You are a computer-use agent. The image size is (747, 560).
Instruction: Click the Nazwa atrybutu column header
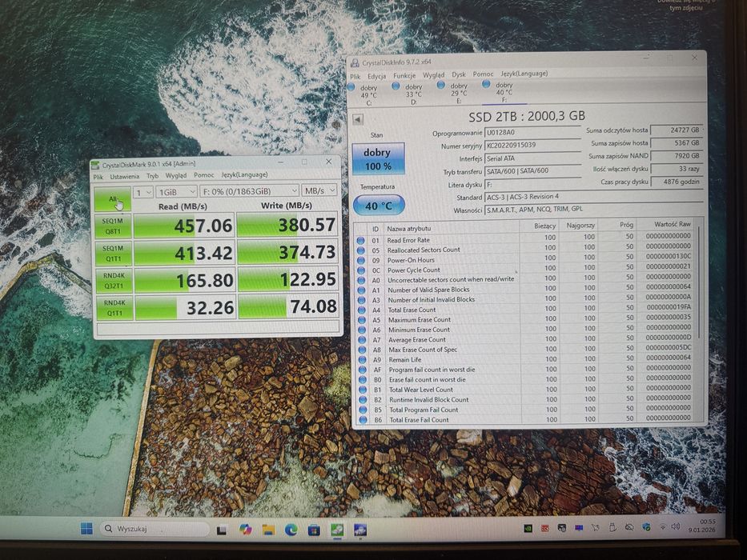tap(409, 229)
